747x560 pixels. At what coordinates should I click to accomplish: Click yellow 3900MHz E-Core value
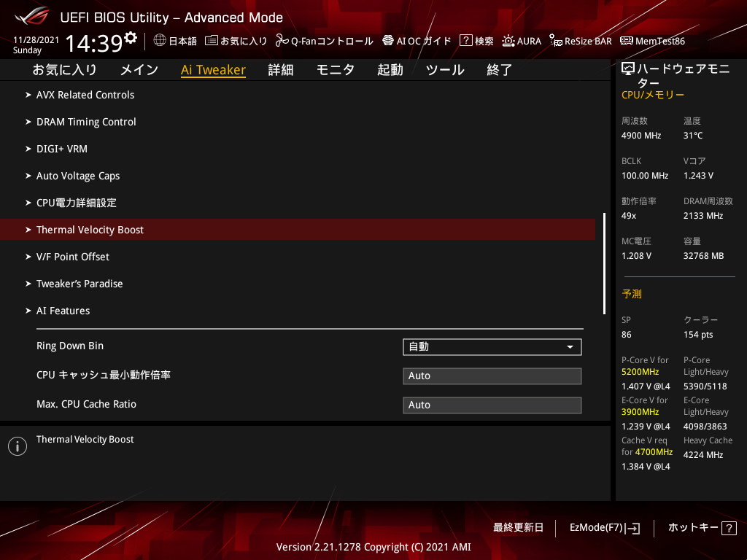click(640, 412)
